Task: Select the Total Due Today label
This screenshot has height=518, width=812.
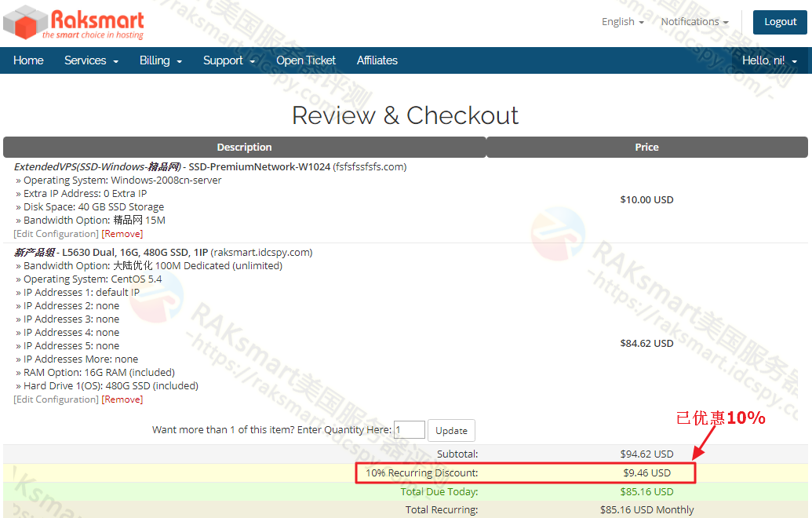Action: click(x=439, y=491)
